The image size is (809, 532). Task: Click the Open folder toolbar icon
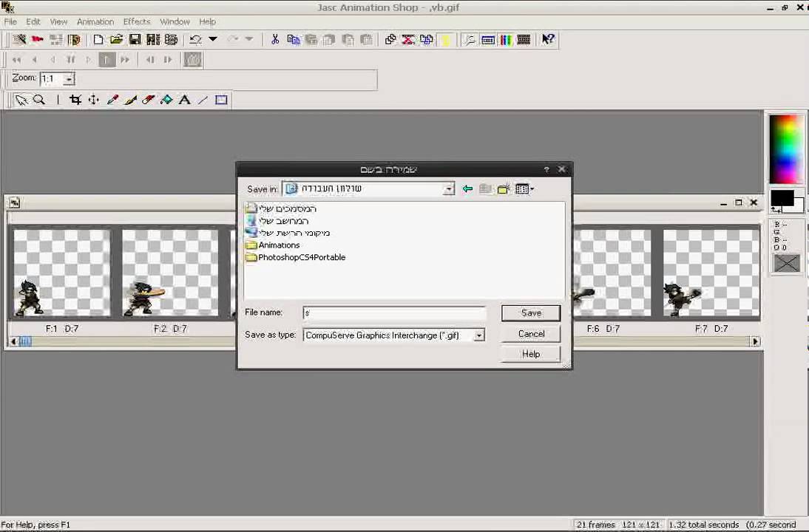point(117,40)
